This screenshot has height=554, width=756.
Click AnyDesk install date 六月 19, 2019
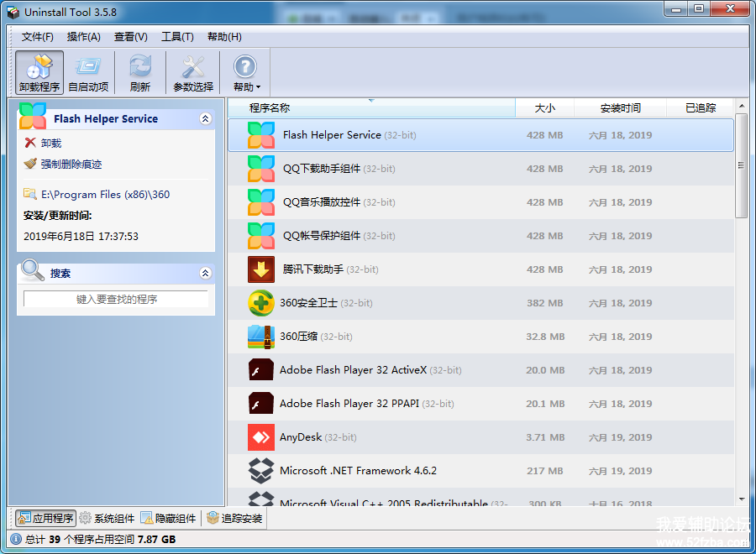pos(620,437)
